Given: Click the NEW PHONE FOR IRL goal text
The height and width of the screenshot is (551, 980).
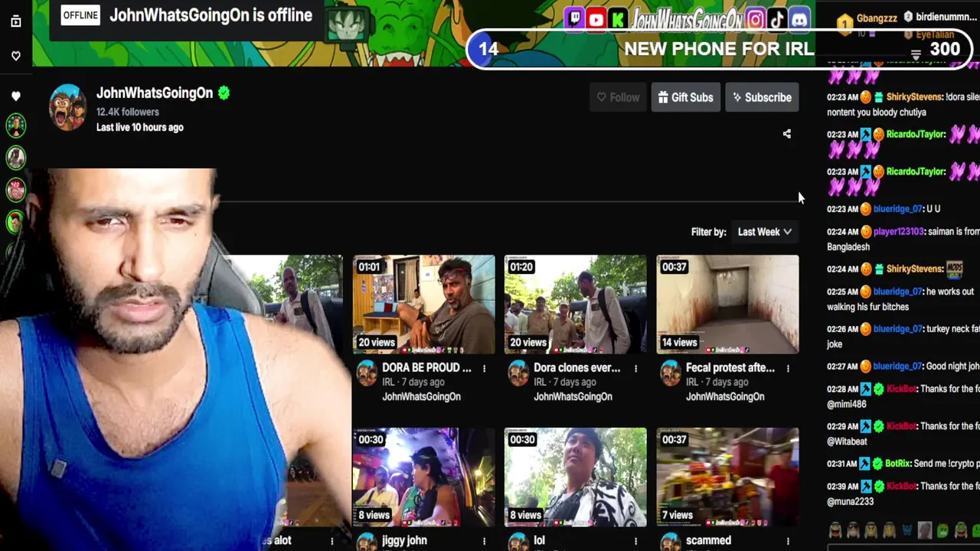Looking at the screenshot, I should (x=719, y=49).
